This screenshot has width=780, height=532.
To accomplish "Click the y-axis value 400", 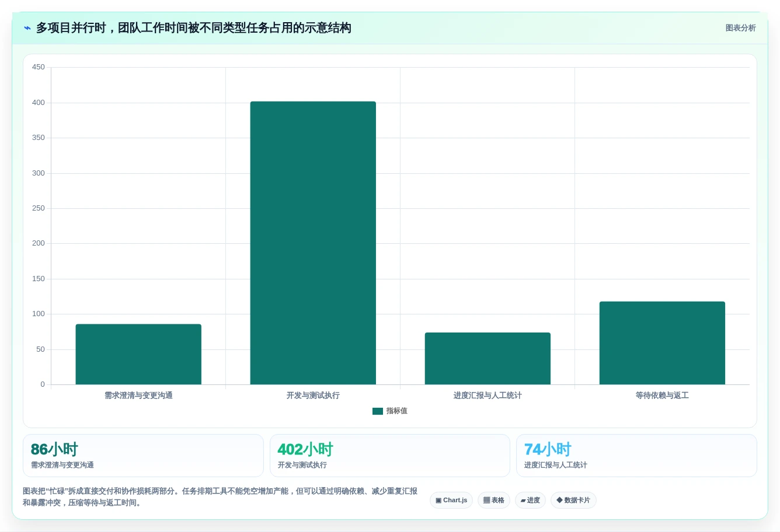I will 39,103.
